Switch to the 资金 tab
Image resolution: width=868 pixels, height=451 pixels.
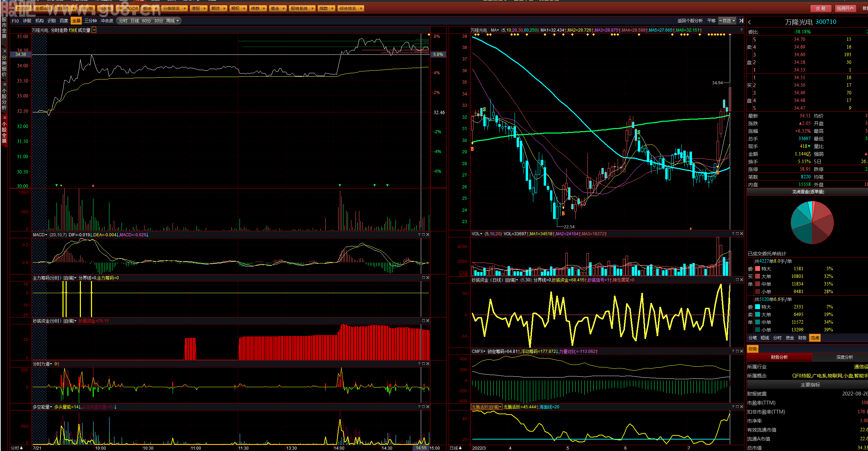[x=790, y=338]
